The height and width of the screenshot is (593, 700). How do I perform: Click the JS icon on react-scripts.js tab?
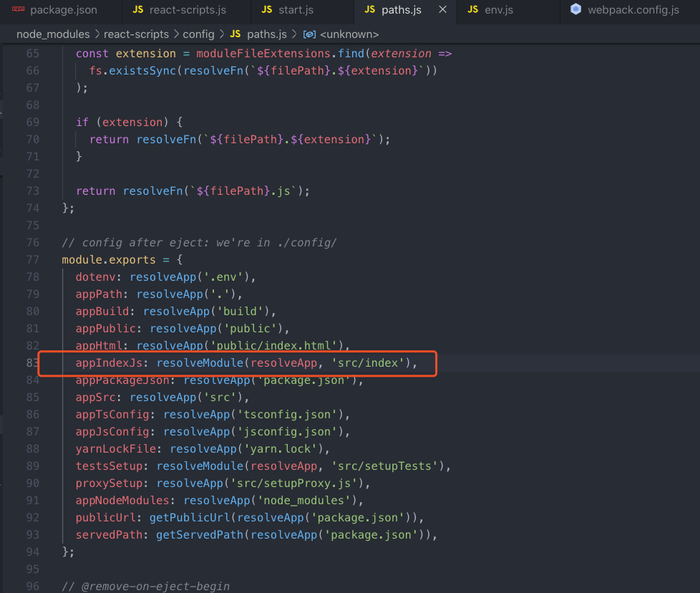pyautogui.click(x=138, y=10)
